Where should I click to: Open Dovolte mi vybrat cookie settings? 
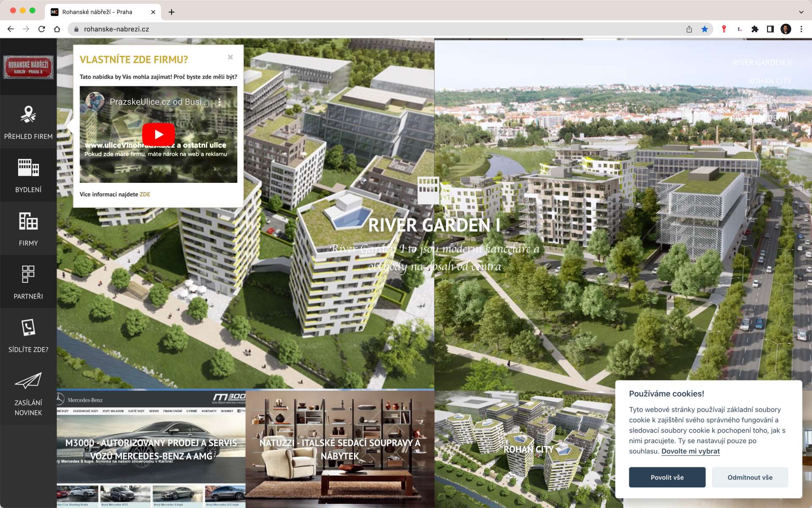coord(690,451)
